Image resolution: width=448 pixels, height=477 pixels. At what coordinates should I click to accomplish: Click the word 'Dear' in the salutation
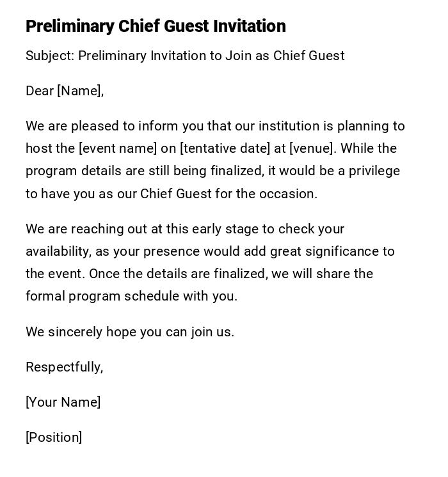click(40, 91)
